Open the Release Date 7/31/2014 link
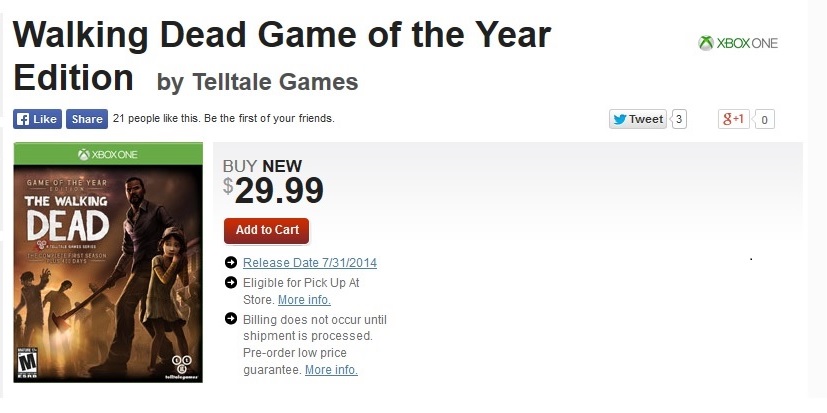 pyautogui.click(x=310, y=263)
